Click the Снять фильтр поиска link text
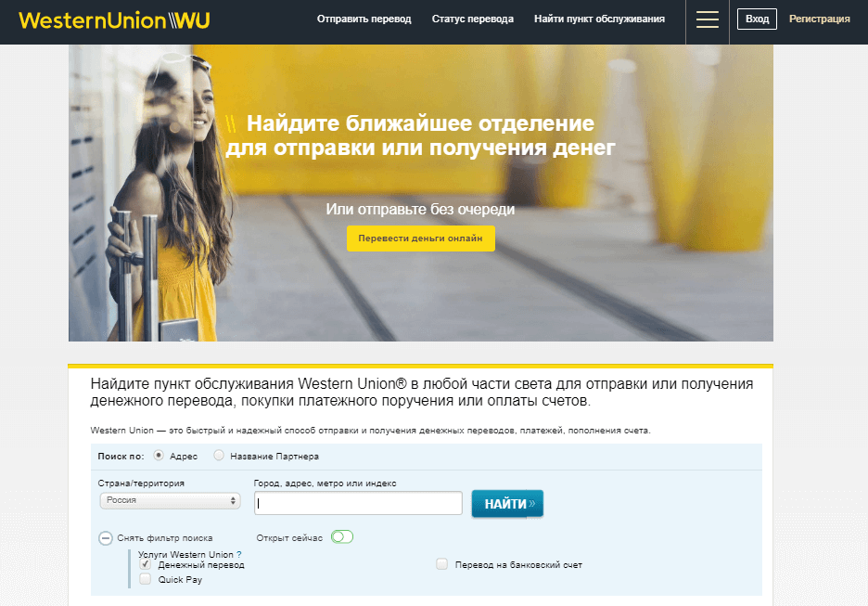The image size is (868, 606). [x=165, y=538]
